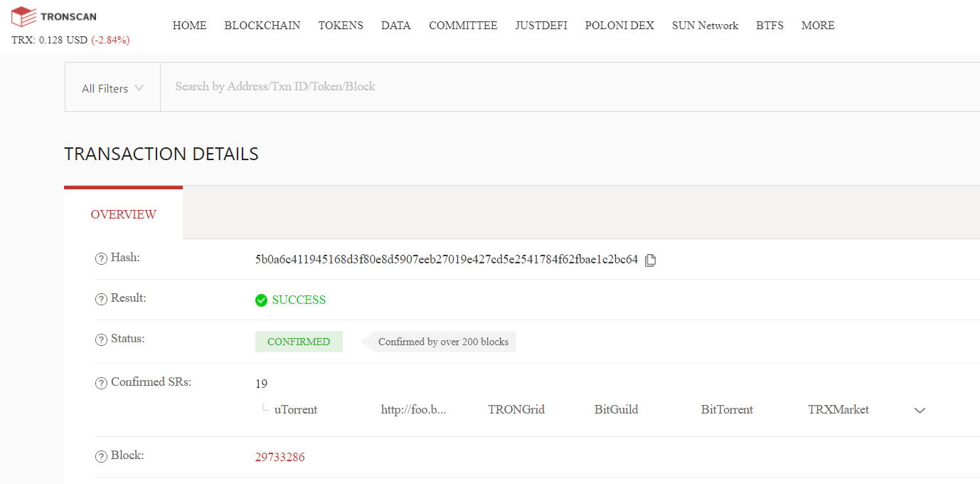
Task: Open the BLOCKCHAIN menu item
Action: (x=262, y=25)
